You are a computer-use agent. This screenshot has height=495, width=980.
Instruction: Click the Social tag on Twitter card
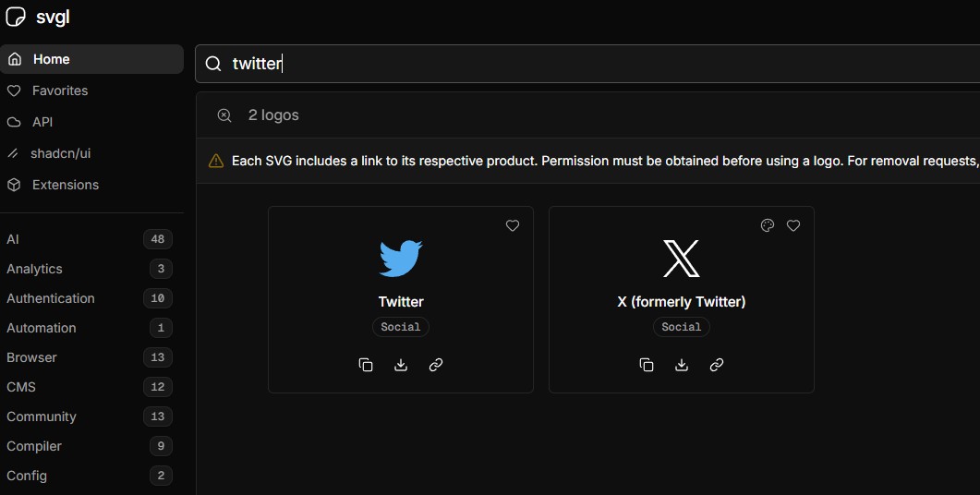pyautogui.click(x=401, y=327)
